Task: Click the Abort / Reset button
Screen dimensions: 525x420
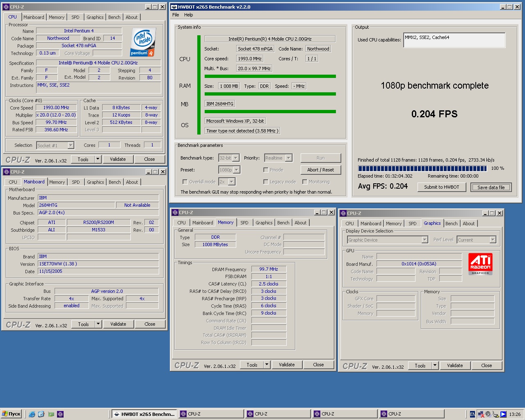Action: (x=321, y=170)
